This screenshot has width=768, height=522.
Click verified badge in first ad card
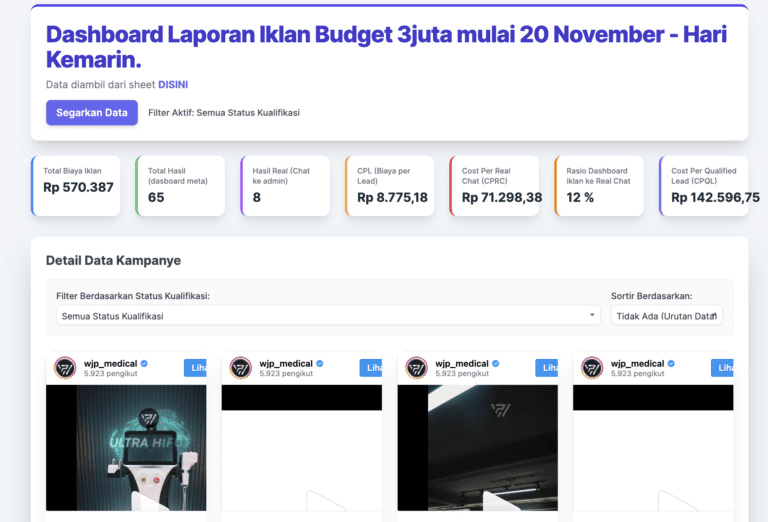tap(145, 363)
